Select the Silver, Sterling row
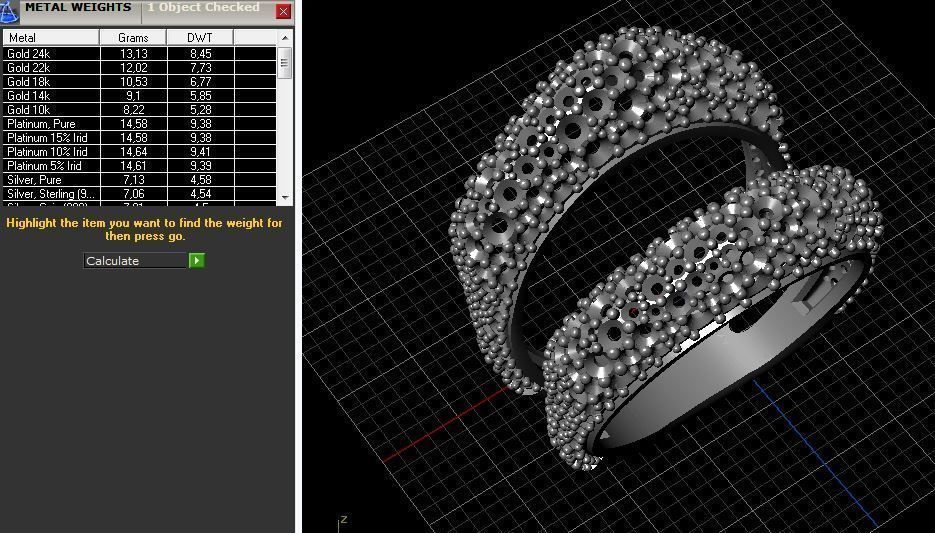 140,194
